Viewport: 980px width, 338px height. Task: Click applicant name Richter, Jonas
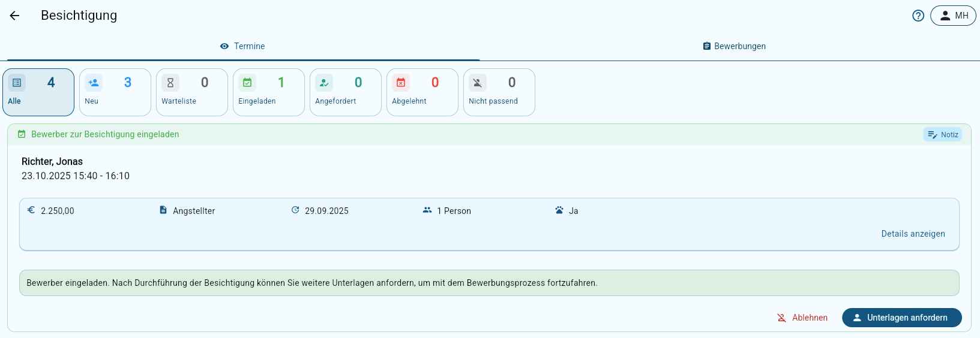pos(52,161)
